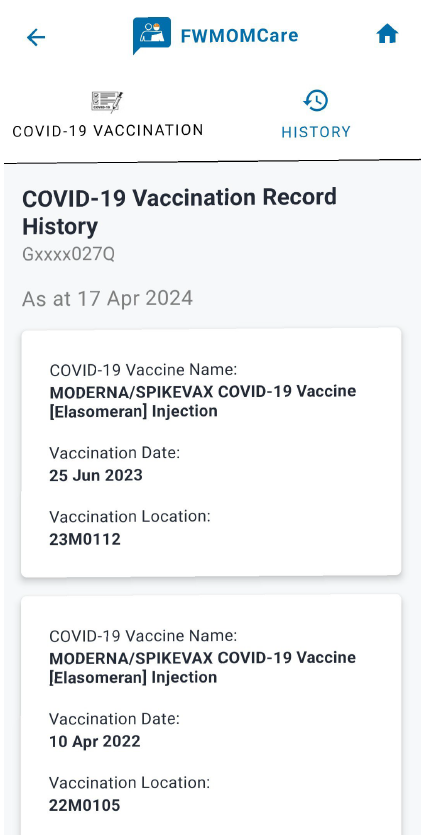Select vaccine name in the first record
This screenshot has height=835, width=421.
(x=203, y=401)
